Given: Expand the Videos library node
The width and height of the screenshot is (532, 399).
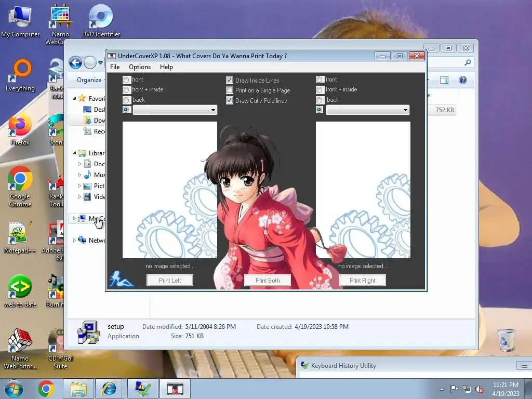Looking at the screenshot, I should 79,196.
